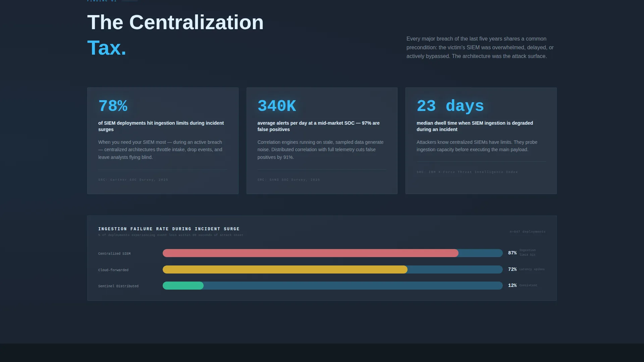
Task: Click the green Sentinel Distributed progress bar
Action: 183,286
